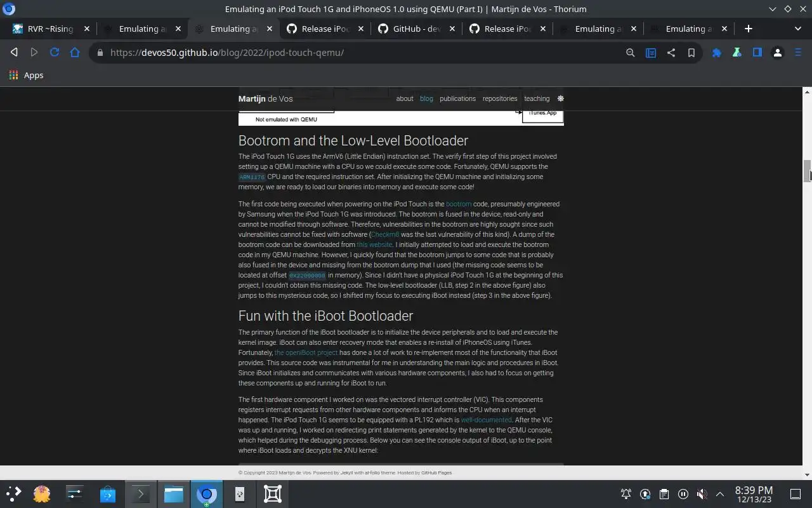Image resolution: width=812 pixels, height=508 pixels.
Task: Open notifications bell in system tray
Action: (x=626, y=494)
